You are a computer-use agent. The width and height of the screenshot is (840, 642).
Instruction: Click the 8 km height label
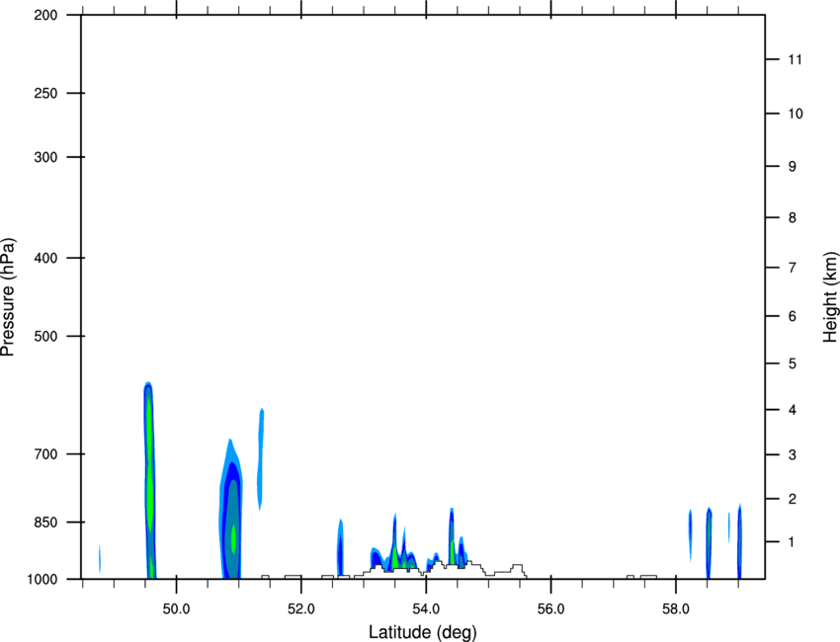(793, 217)
